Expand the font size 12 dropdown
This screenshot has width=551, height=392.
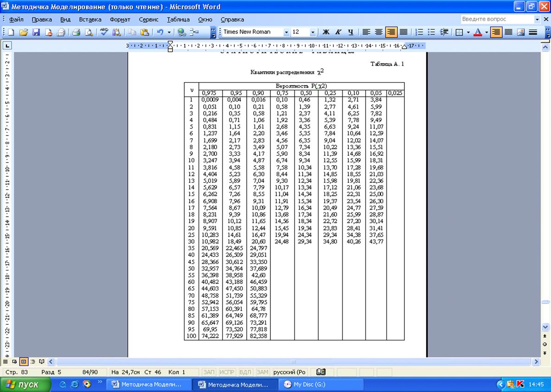point(313,32)
